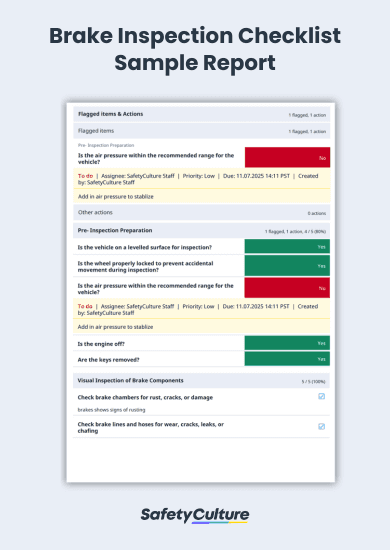The image size is (390, 550).
Task: Click the 5 / 5 (100%) score
Action: (x=314, y=382)
